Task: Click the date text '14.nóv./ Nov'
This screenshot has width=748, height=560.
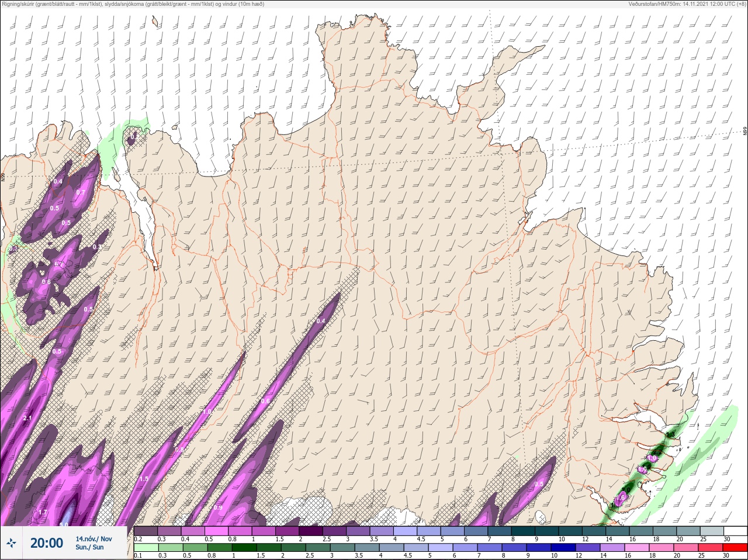Action: click(93, 539)
